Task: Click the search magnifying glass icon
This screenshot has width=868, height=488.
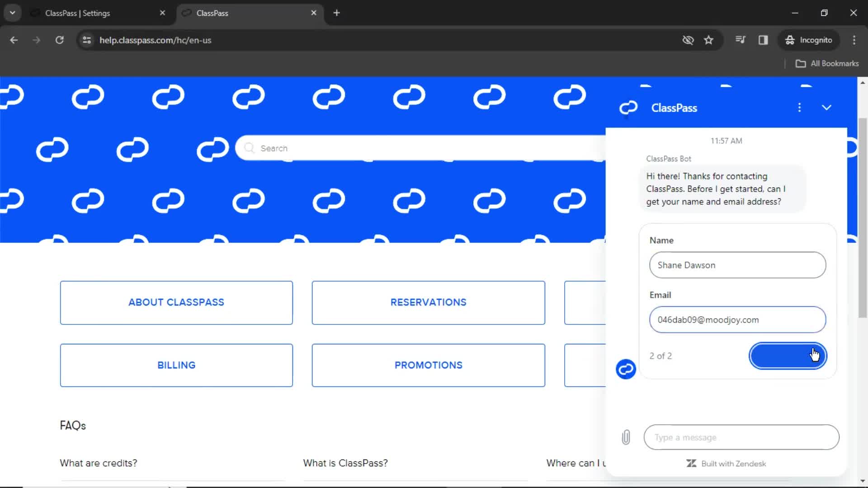Action: pos(249,148)
